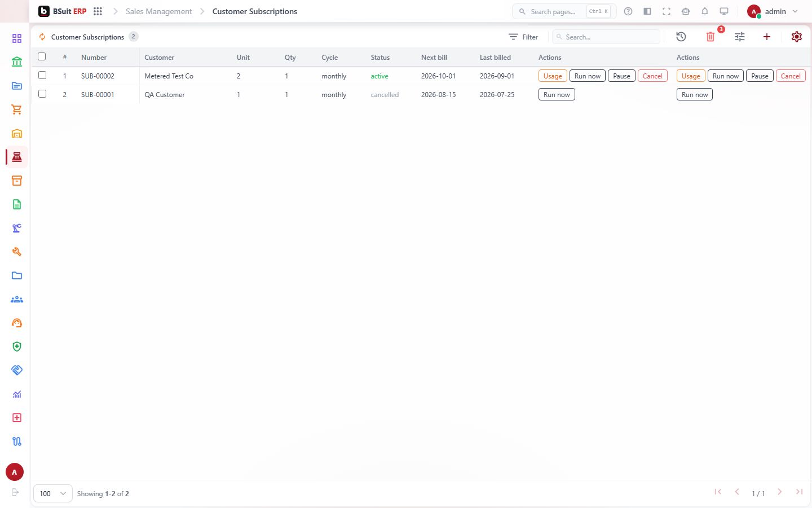Click the logout icon at sidebar bottom
The width and height of the screenshot is (812, 508).
tap(15, 492)
